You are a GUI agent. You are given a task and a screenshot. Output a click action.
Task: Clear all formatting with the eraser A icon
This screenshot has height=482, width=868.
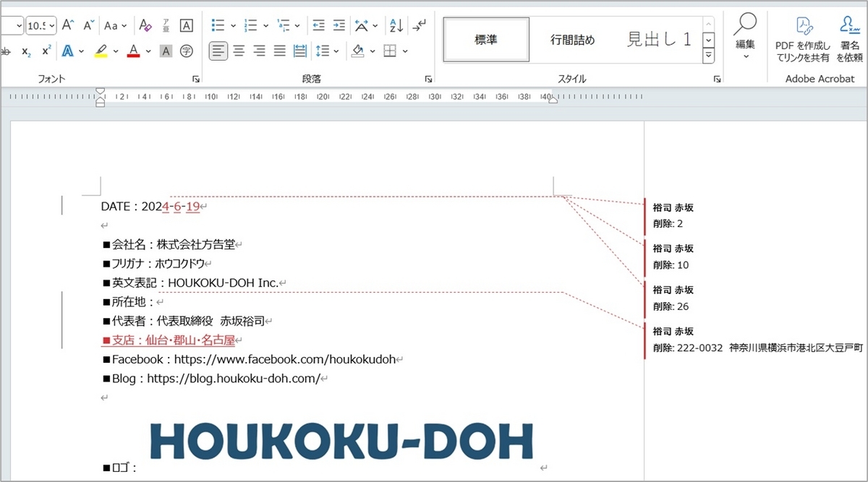click(145, 25)
